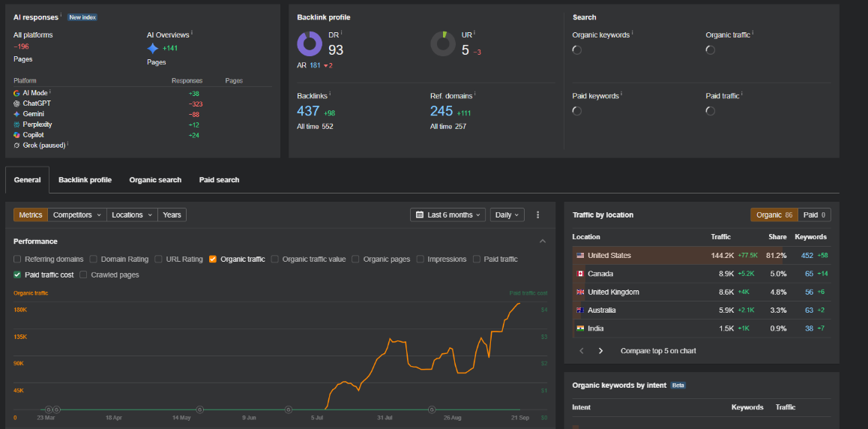Switch to the Organic search tab
Image resolution: width=868 pixels, height=429 pixels.
[156, 180]
